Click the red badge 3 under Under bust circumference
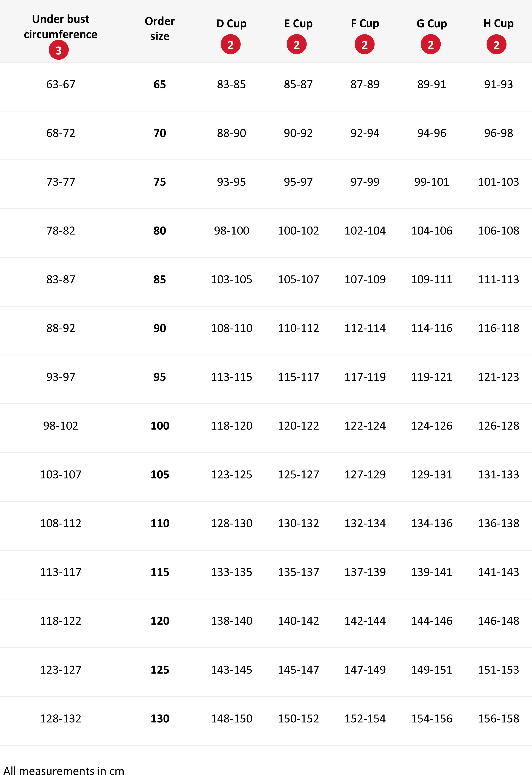The image size is (532, 775). [59, 50]
